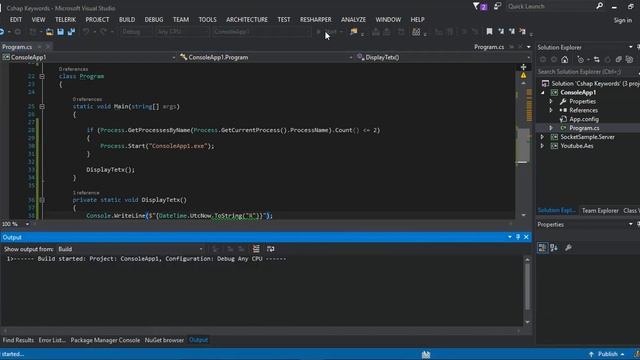This screenshot has width=640, height=360.
Task: Switch to Package Manager Console tab
Action: [x=105, y=340]
